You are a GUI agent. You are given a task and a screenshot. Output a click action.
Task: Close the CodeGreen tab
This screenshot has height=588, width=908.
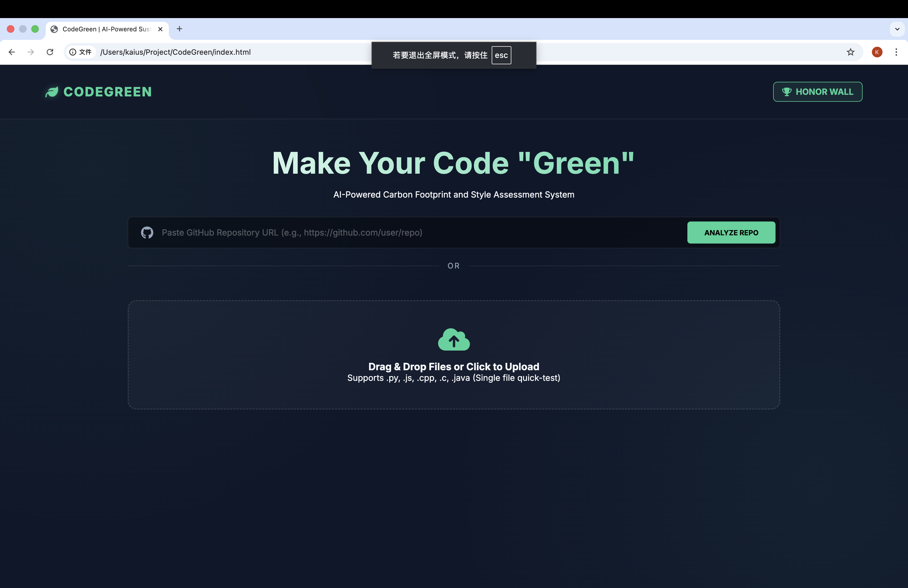point(160,29)
